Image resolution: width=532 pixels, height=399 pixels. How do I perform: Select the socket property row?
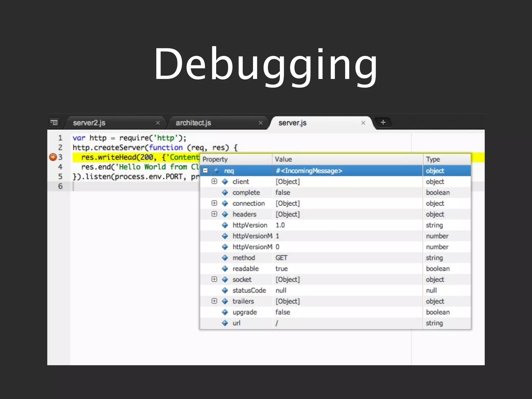click(x=335, y=280)
